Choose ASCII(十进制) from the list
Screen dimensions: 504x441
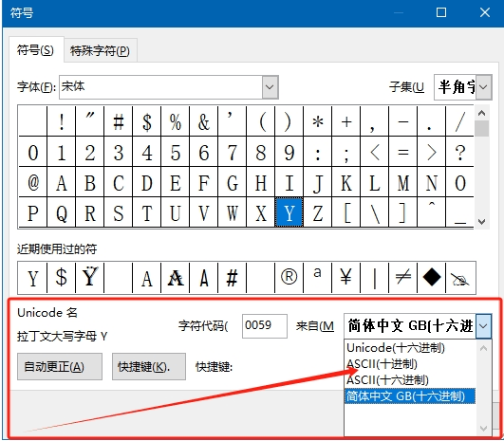(410, 364)
